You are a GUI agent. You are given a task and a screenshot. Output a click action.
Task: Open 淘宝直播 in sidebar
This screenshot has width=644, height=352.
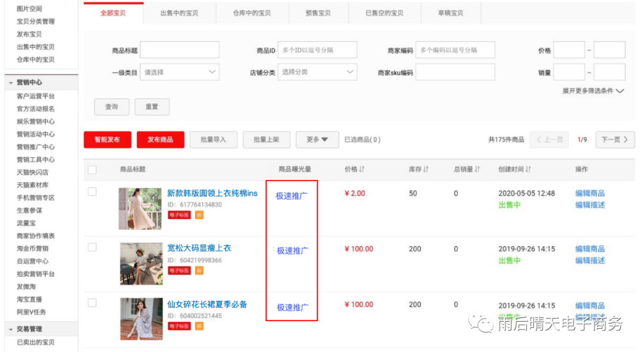pos(29,300)
